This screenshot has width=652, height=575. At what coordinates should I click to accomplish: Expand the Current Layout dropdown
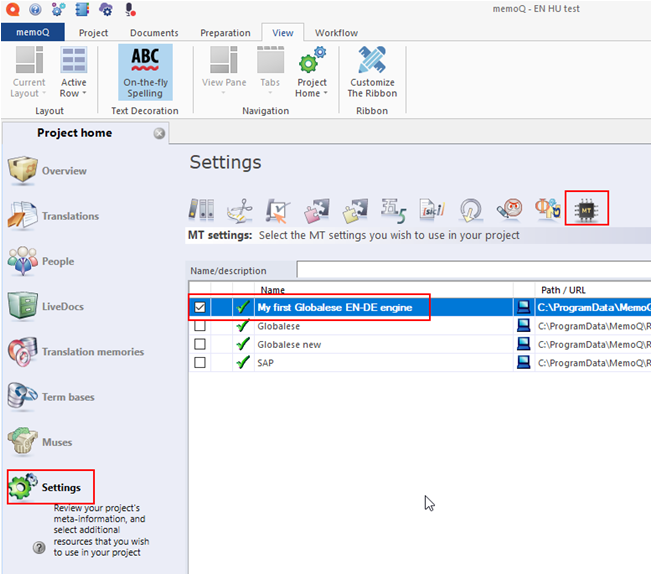click(x=29, y=72)
